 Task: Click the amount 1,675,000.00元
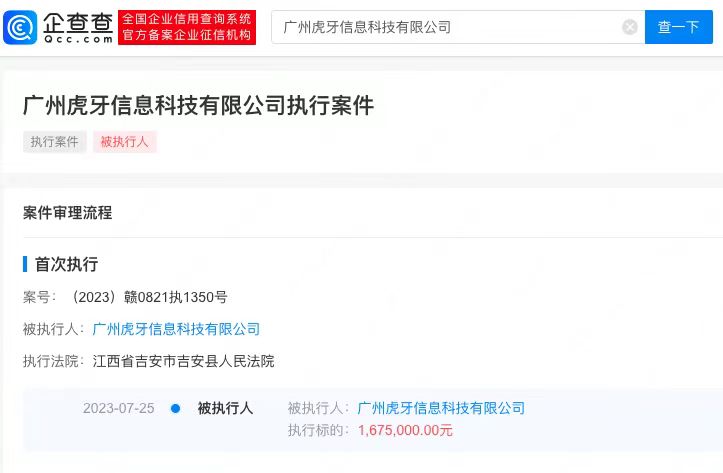(405, 430)
